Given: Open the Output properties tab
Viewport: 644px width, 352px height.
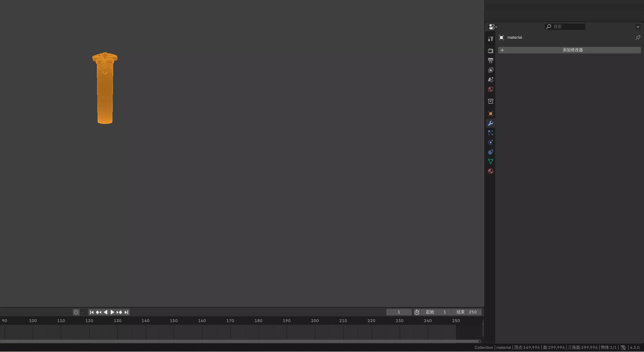Looking at the screenshot, I should pos(490,61).
